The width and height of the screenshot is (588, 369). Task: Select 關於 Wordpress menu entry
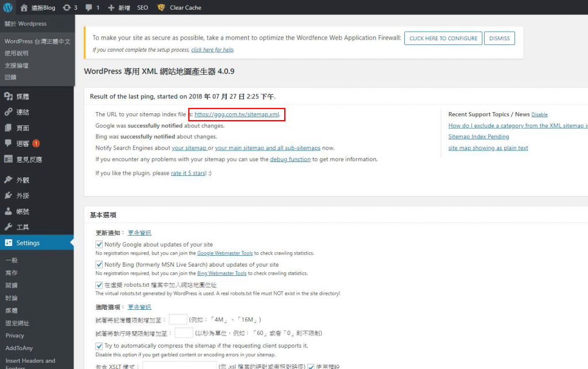coord(25,24)
